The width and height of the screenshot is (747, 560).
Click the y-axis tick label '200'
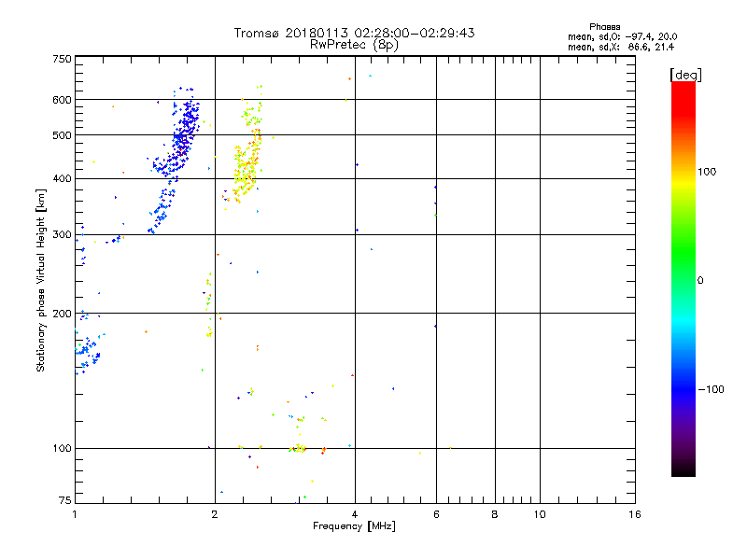63,314
